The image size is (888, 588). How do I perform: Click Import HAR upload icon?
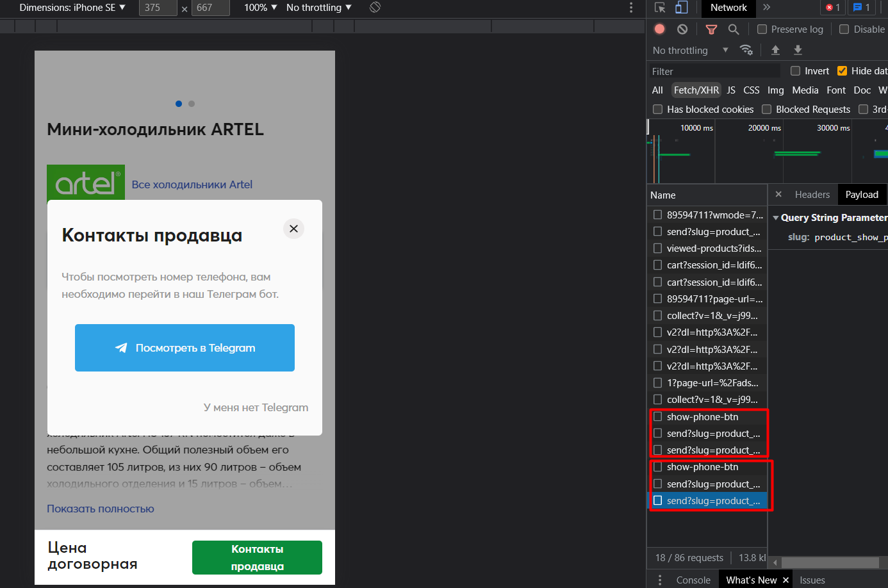(775, 50)
